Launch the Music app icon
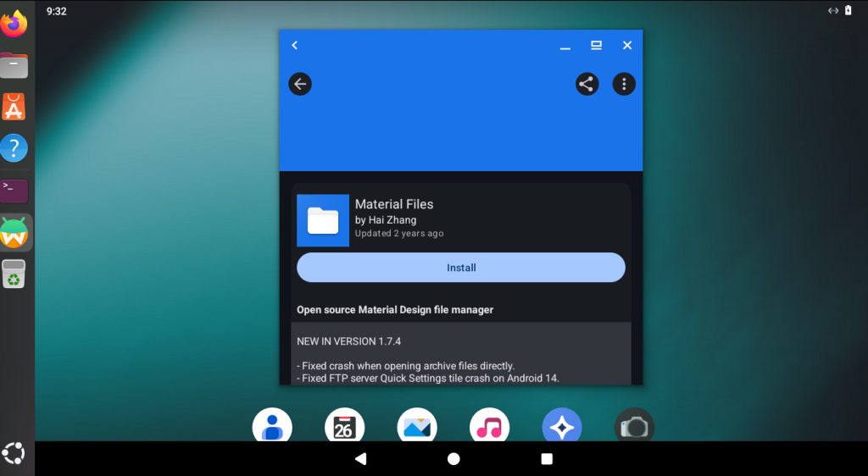This screenshot has height=476, width=868. tap(489, 427)
